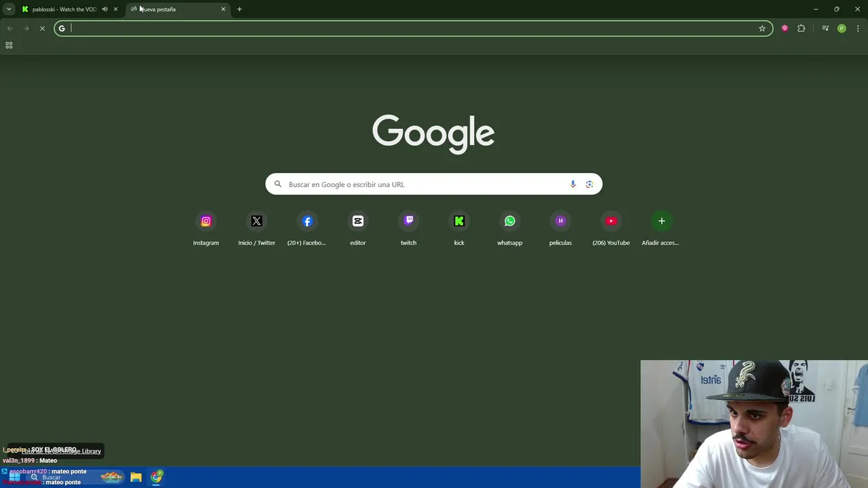Open File Explorer from the taskbar

pyautogui.click(x=136, y=477)
